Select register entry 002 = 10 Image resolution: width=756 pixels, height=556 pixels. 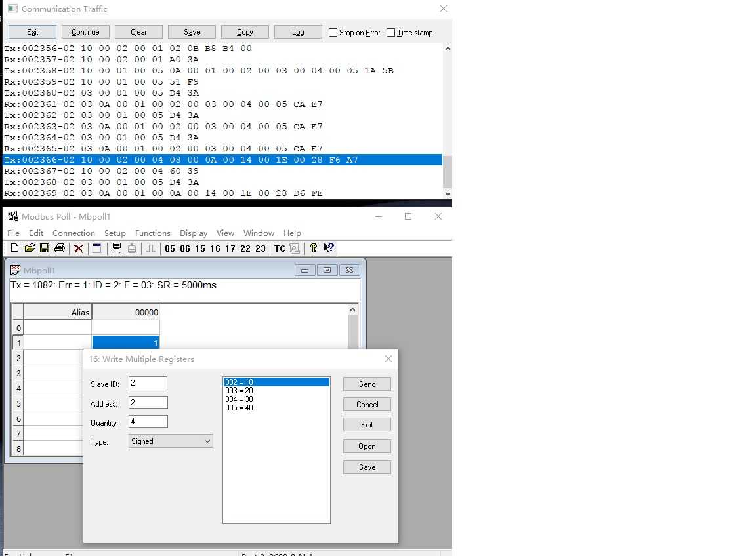[x=277, y=382]
